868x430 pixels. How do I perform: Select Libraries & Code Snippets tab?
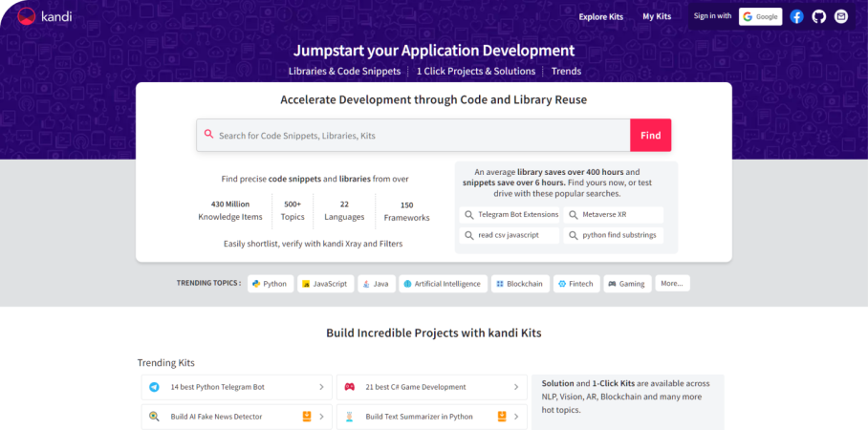tap(344, 72)
